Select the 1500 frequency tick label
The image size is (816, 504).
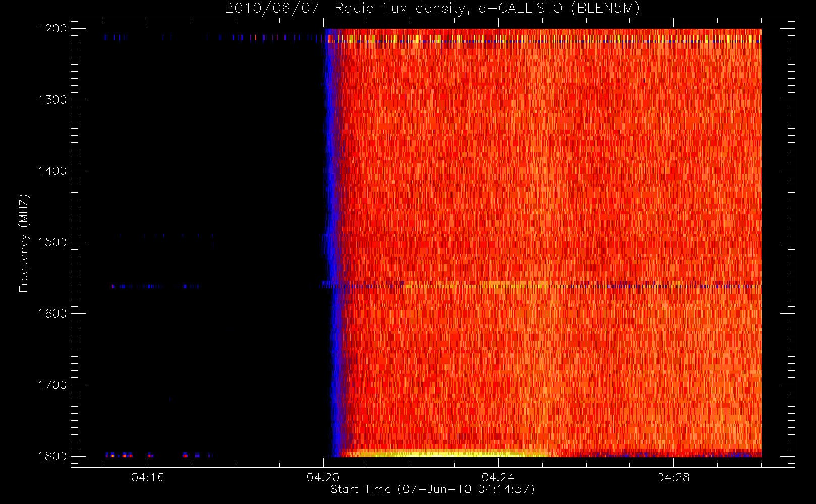point(52,242)
